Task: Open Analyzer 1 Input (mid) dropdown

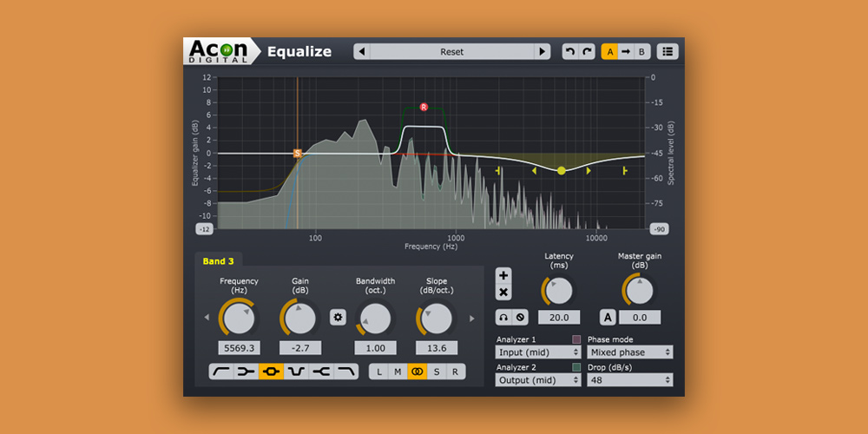Action: pyautogui.click(x=537, y=352)
